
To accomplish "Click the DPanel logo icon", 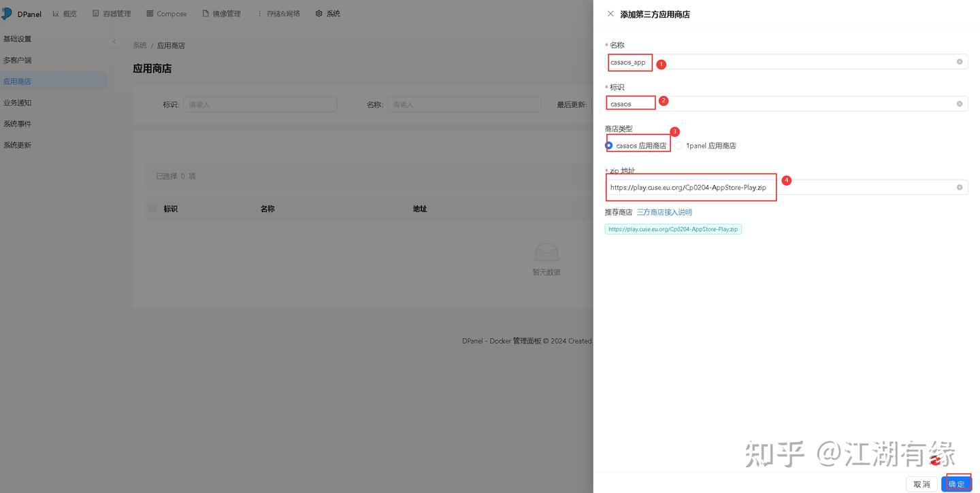I will pyautogui.click(x=7, y=13).
